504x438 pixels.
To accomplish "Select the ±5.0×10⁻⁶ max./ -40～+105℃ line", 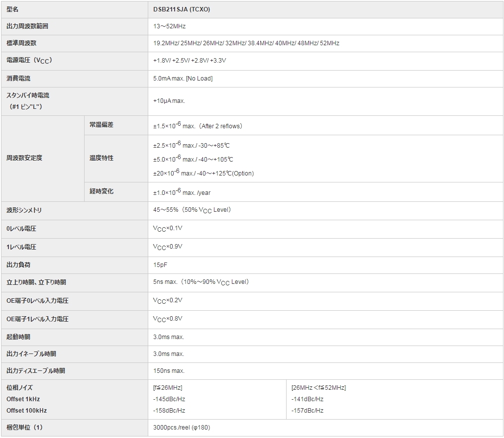I will pyautogui.click(x=193, y=159).
